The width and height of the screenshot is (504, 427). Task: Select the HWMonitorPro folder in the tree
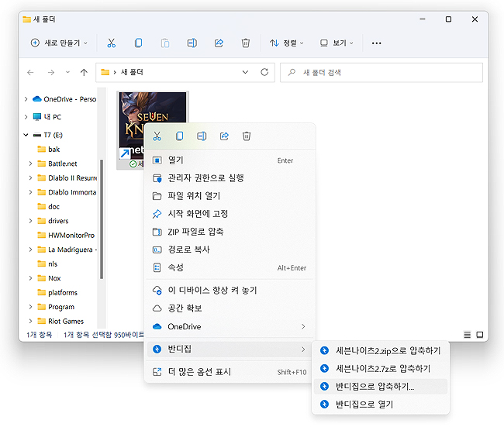66,236
